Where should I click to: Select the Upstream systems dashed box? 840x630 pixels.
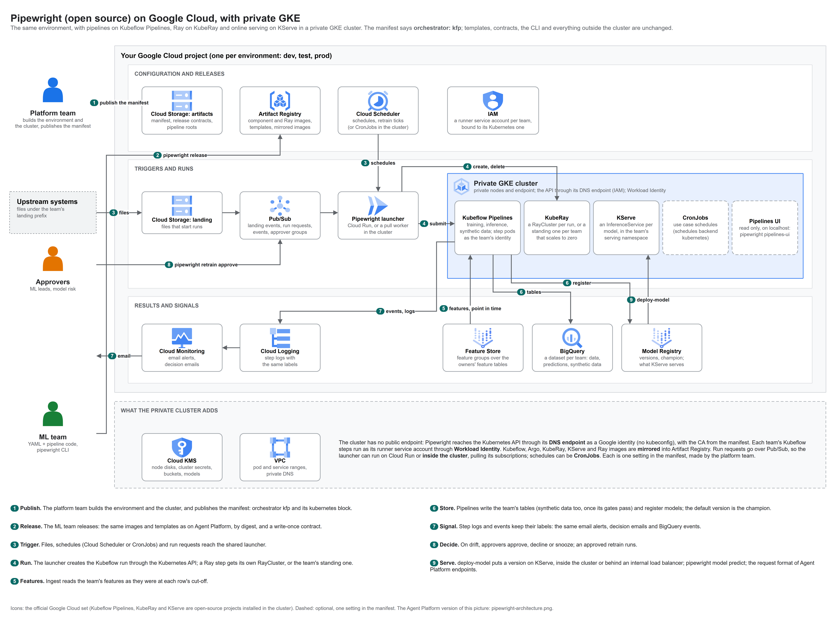53,212
